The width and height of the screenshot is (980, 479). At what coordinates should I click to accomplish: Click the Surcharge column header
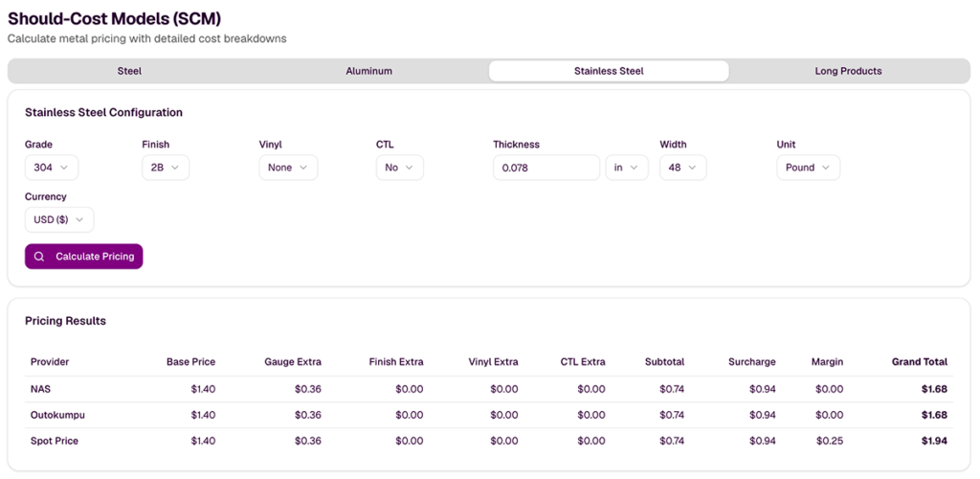(752, 361)
